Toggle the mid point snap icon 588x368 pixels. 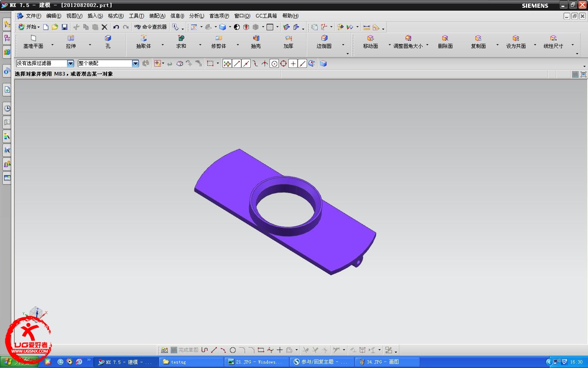[x=246, y=63]
